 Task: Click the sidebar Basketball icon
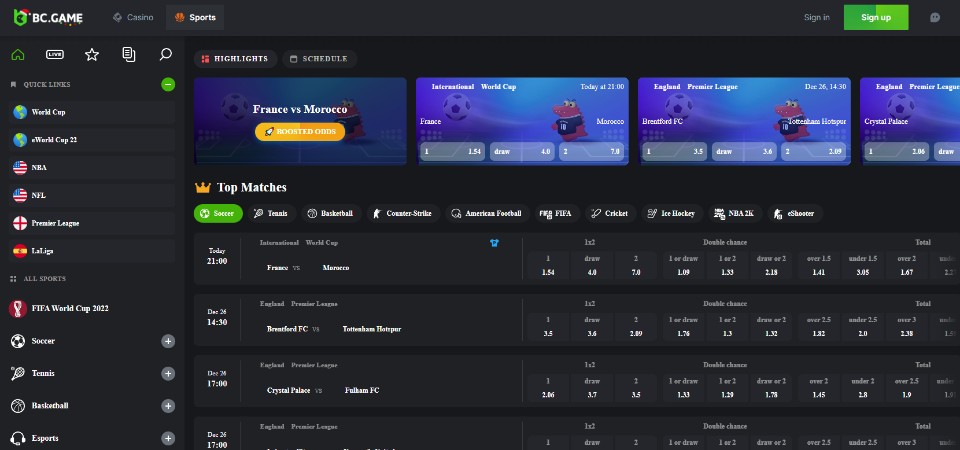click(18, 406)
